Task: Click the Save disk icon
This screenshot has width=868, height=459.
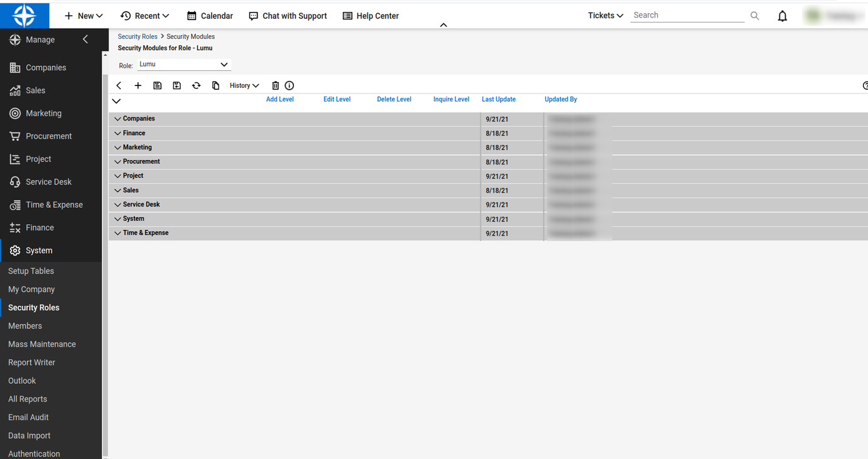Action: click(158, 85)
